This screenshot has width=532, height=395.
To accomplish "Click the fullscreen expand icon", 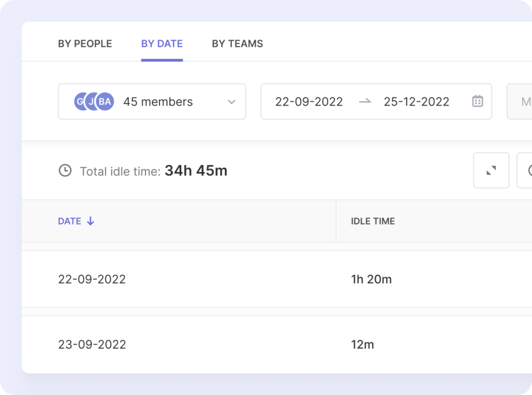I will click(x=490, y=170).
